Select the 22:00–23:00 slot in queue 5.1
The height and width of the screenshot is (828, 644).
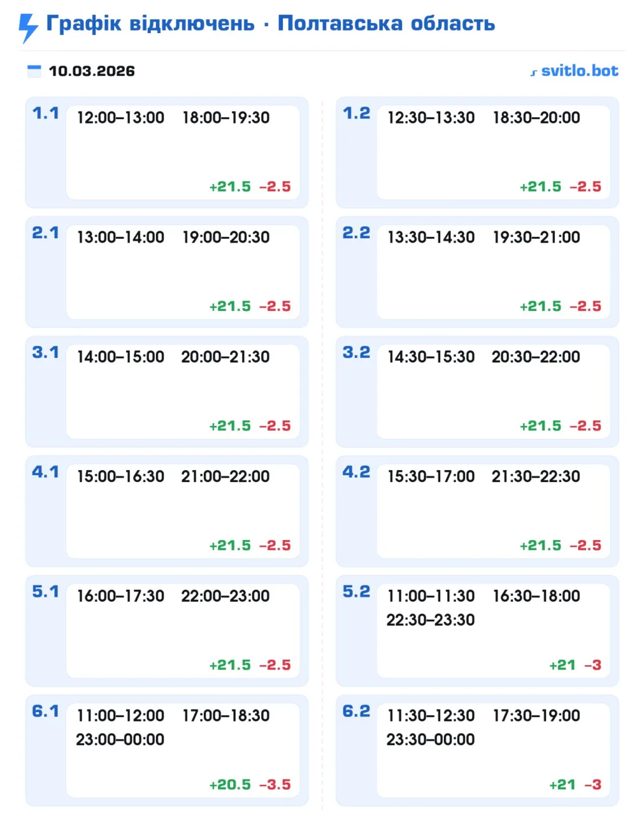coord(225,596)
